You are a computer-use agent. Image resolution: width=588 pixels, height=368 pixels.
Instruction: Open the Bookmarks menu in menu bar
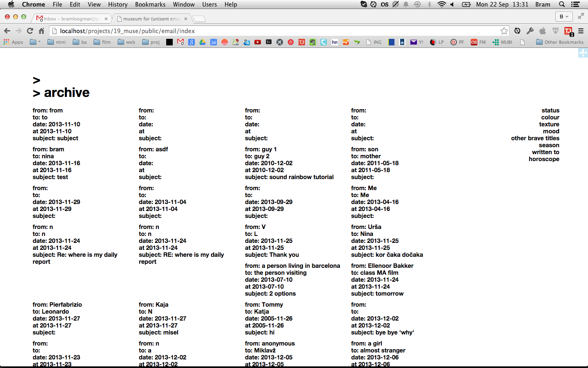[x=150, y=4]
